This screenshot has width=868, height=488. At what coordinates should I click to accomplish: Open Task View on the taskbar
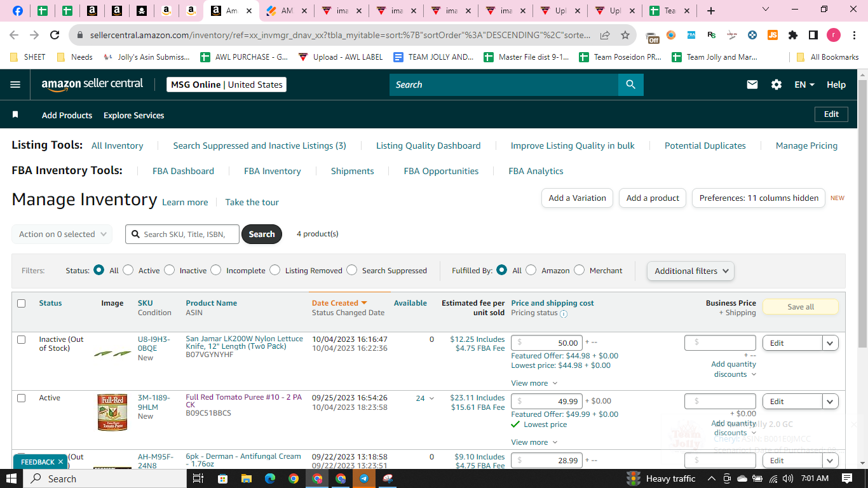[x=198, y=478]
